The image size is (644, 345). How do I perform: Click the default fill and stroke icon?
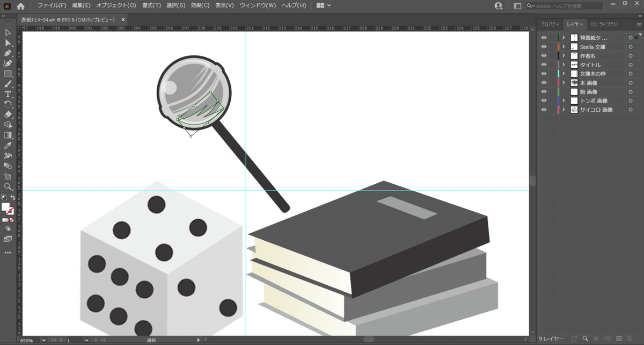(4, 198)
